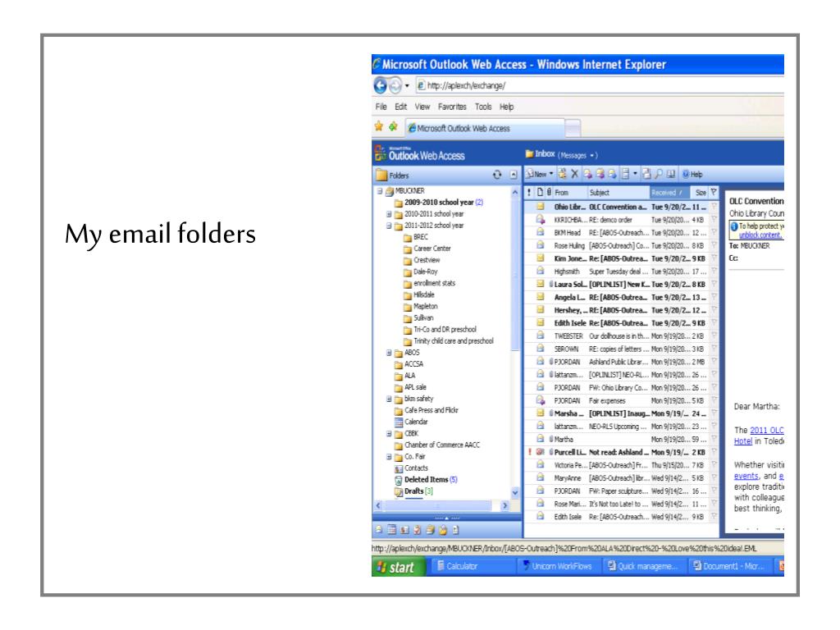The height and width of the screenshot is (630, 840).
Task: Open the File menu
Action: (x=381, y=107)
